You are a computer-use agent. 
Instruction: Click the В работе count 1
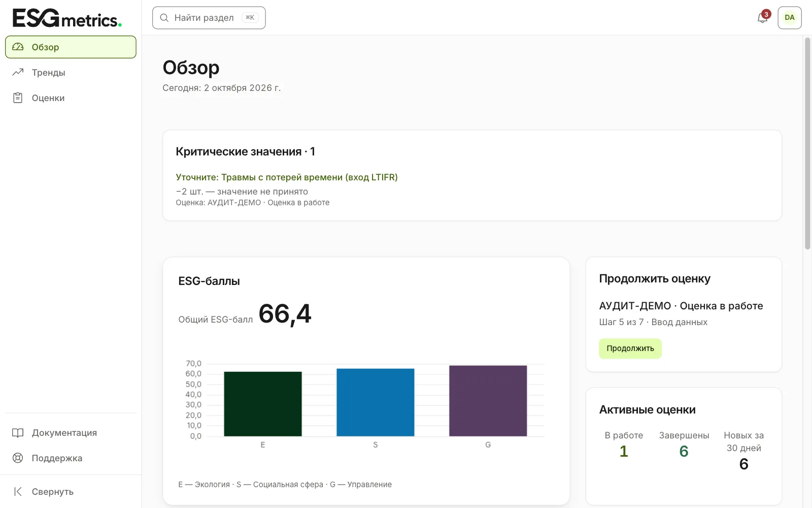(624, 452)
